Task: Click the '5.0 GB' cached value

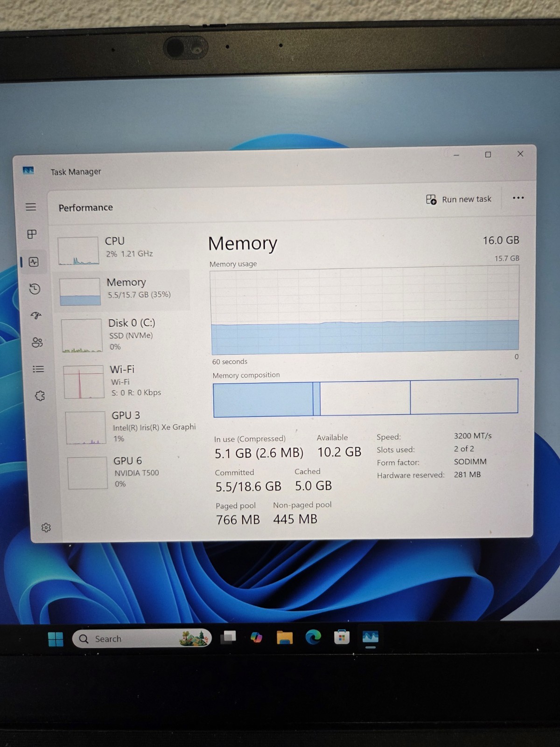Action: 313,486
